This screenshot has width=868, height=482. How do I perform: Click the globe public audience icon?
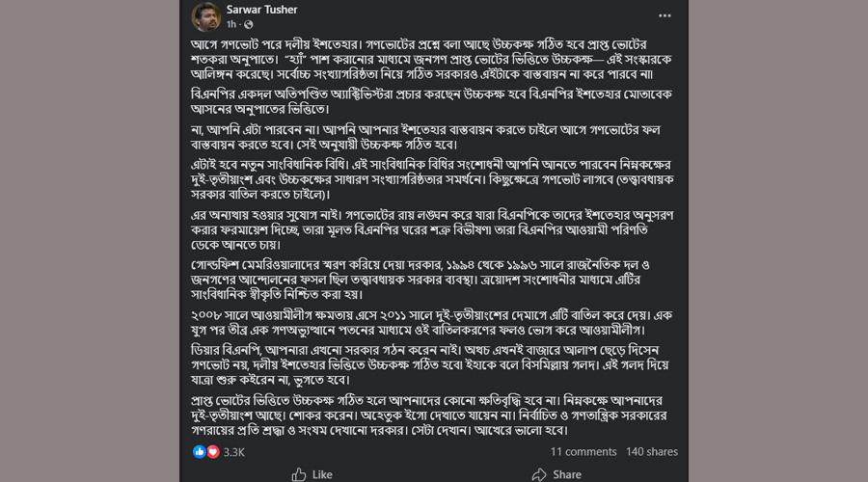(x=249, y=24)
